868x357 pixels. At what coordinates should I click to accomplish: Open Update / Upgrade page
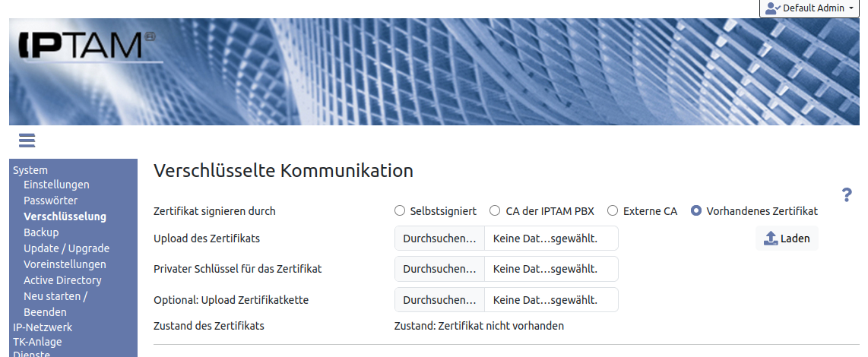tap(66, 248)
